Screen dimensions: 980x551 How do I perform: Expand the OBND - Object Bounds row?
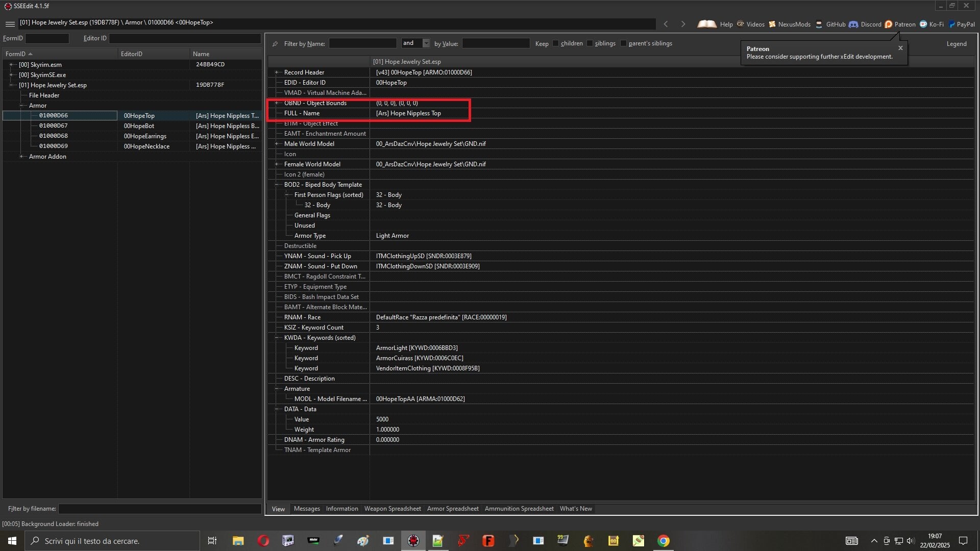point(276,103)
